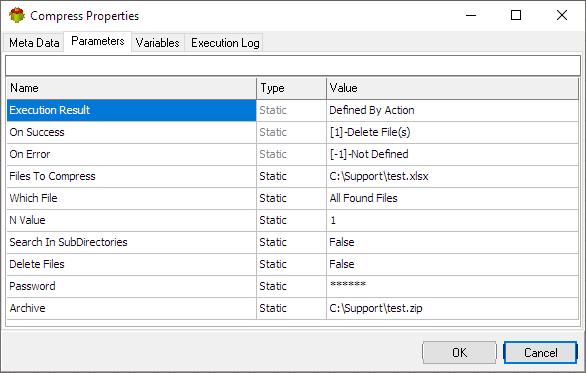Click the OK button

(459, 352)
